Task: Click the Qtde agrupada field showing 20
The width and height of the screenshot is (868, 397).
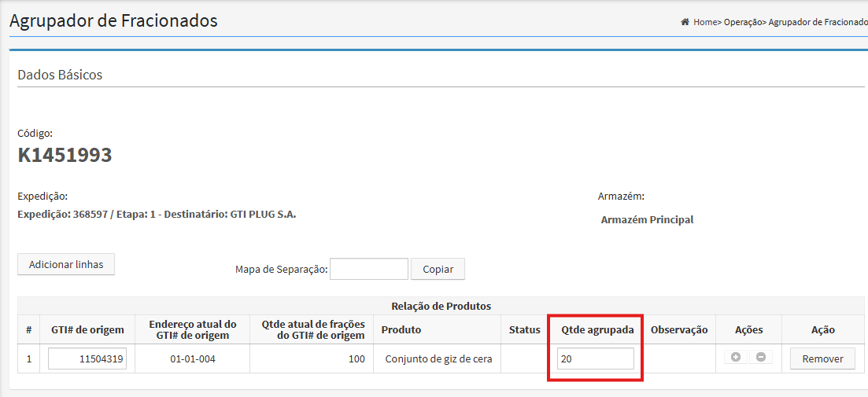Action: (x=596, y=358)
